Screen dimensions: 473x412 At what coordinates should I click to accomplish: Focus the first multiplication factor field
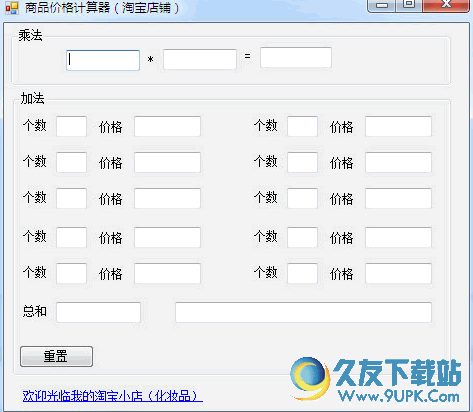pos(103,60)
